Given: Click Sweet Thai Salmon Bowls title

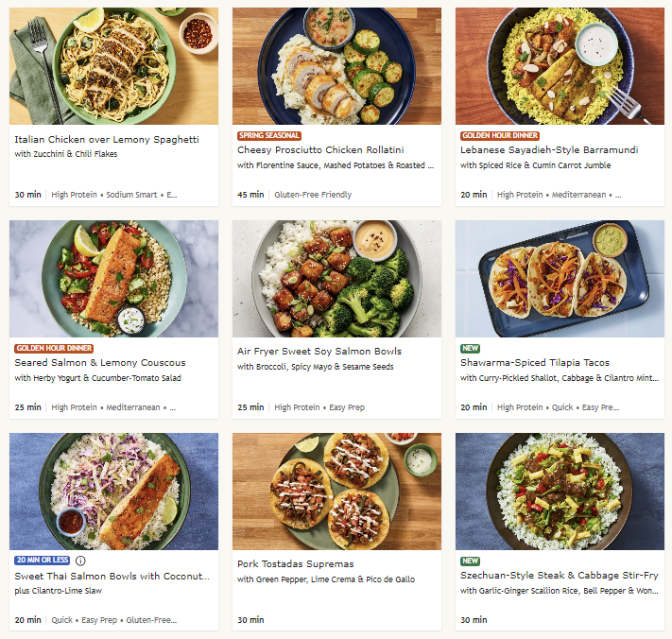Looking at the screenshot, I should [x=111, y=576].
